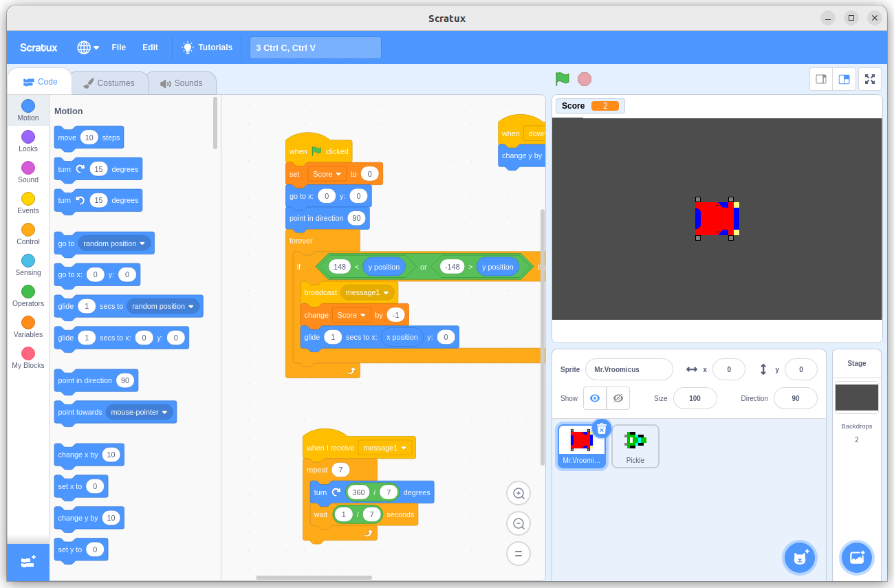Enter full screen stage mode
Screen dimensions: 894x588
click(x=870, y=79)
